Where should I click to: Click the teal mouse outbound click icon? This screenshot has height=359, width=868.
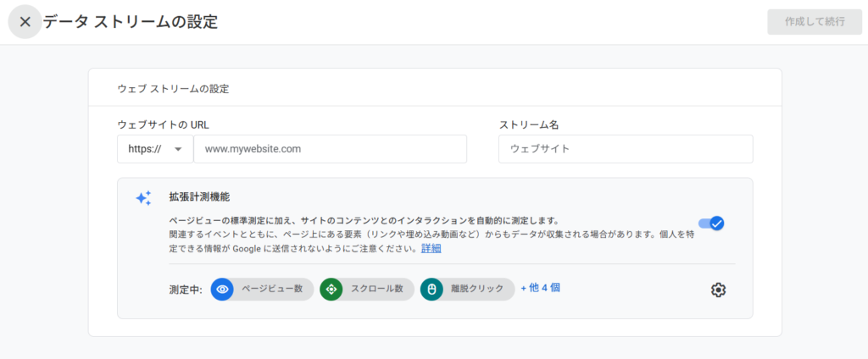coord(431,289)
